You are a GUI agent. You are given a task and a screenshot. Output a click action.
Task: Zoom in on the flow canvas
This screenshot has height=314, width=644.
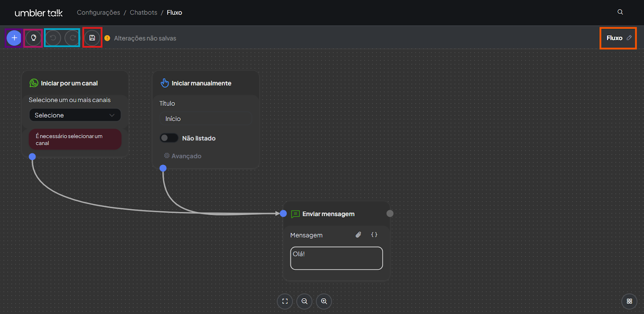tap(324, 301)
